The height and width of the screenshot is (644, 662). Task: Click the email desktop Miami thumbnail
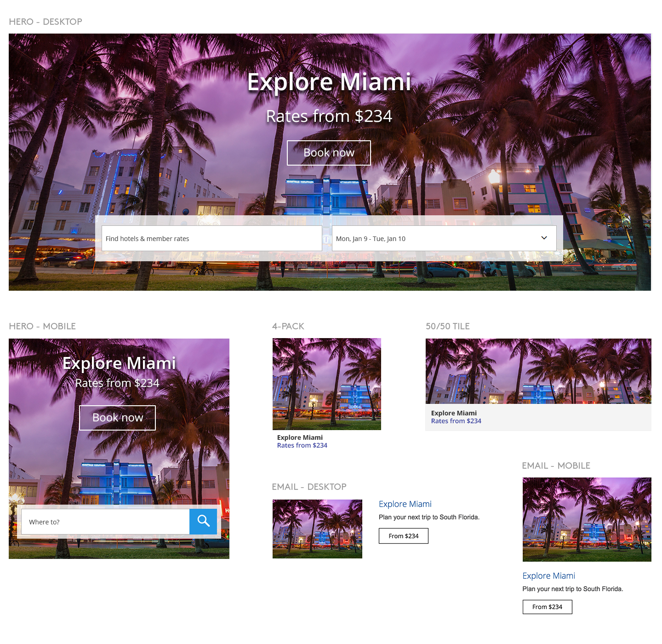pos(317,529)
